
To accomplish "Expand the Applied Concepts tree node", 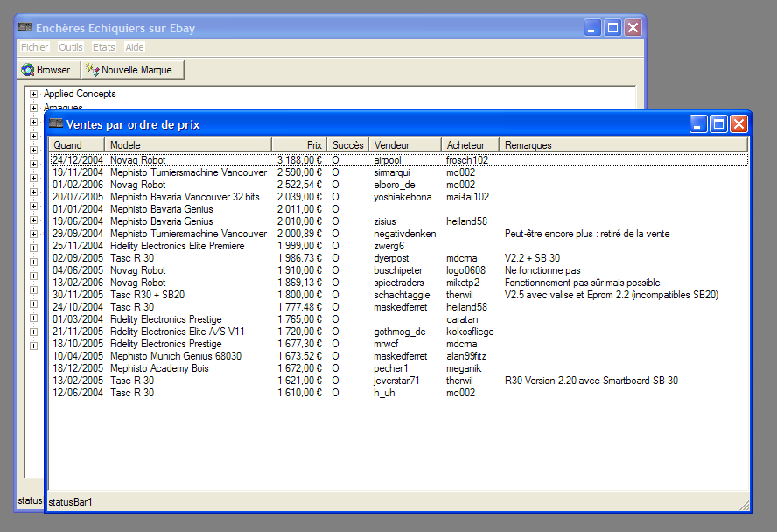I will [x=33, y=94].
